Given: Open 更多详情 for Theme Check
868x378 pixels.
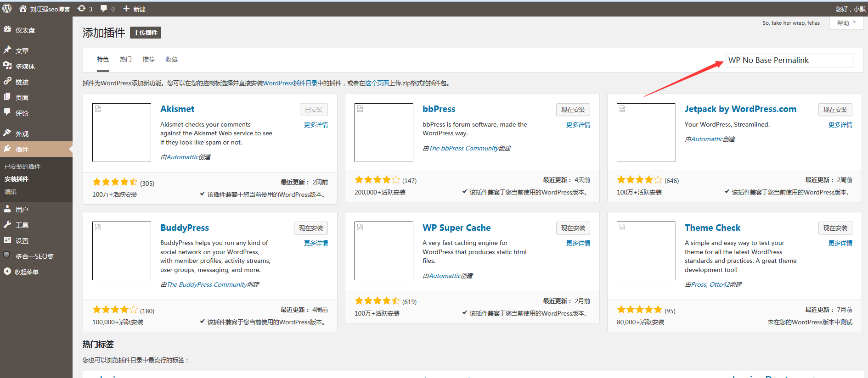Looking at the screenshot, I should [x=840, y=243].
